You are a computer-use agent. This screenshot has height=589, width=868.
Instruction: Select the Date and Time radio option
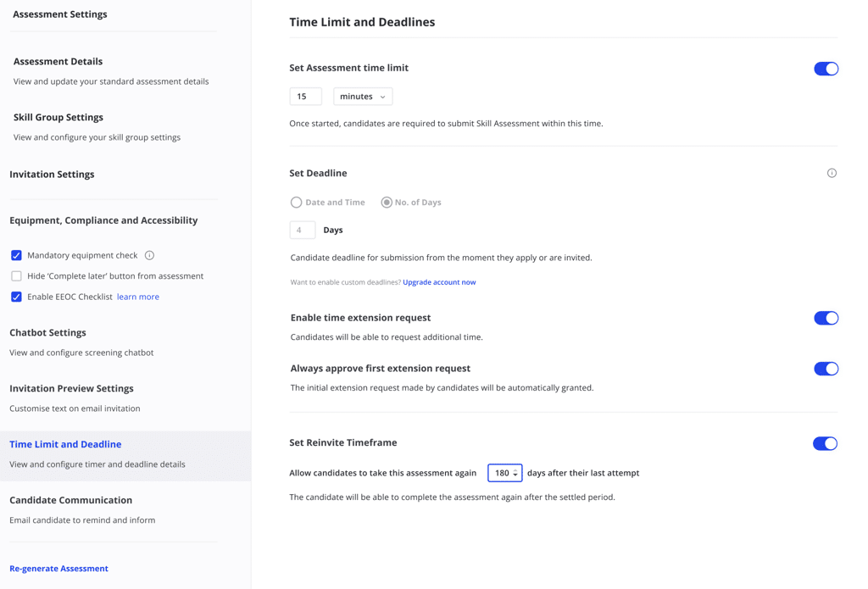point(296,203)
